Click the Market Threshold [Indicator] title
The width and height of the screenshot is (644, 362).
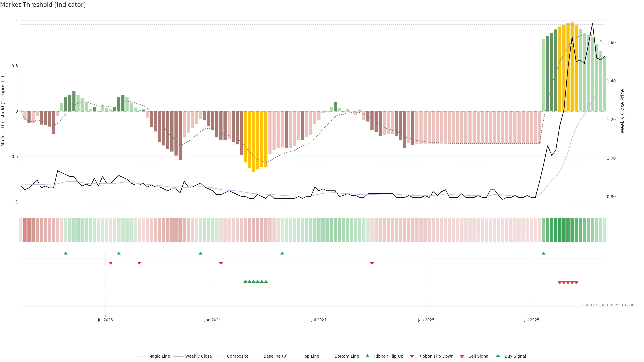[x=43, y=5]
